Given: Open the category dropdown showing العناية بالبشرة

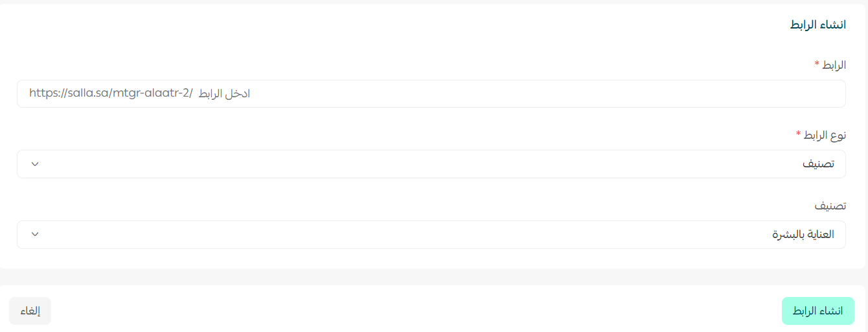Looking at the screenshot, I should [x=431, y=235].
